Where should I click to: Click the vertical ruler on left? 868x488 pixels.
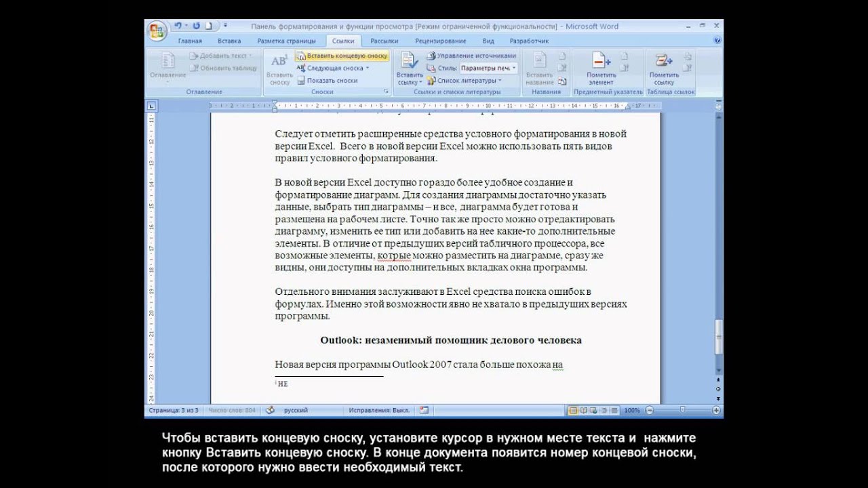[151, 258]
